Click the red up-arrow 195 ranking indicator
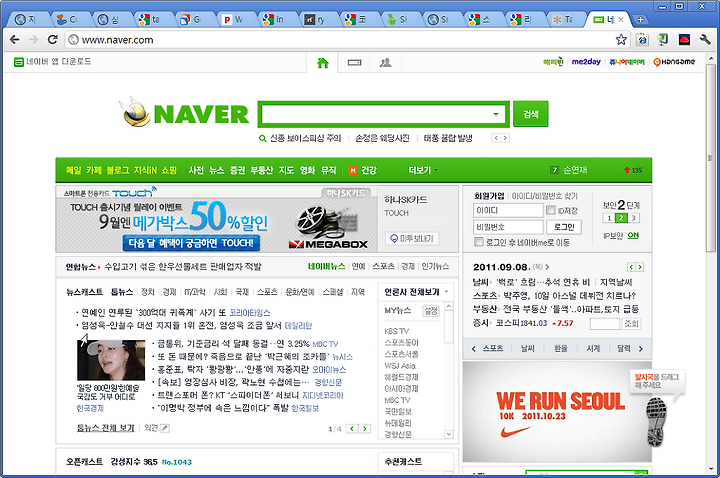The width and height of the screenshot is (720, 478). (633, 170)
